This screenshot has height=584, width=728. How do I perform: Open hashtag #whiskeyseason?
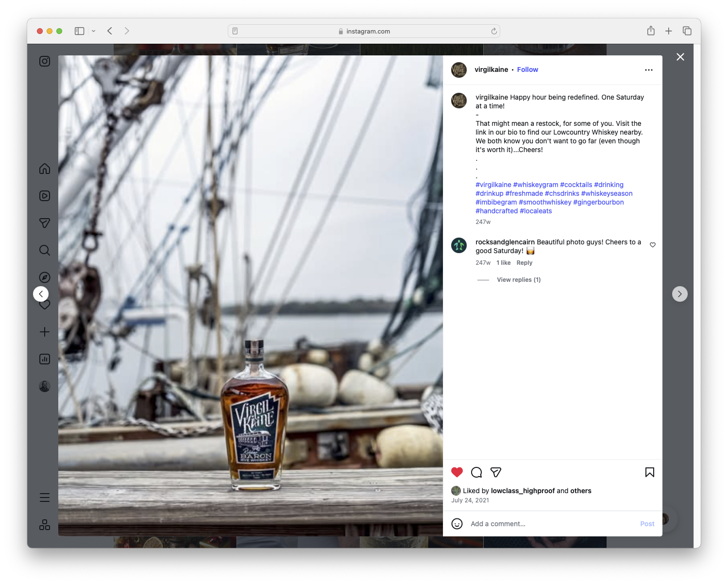pos(607,193)
